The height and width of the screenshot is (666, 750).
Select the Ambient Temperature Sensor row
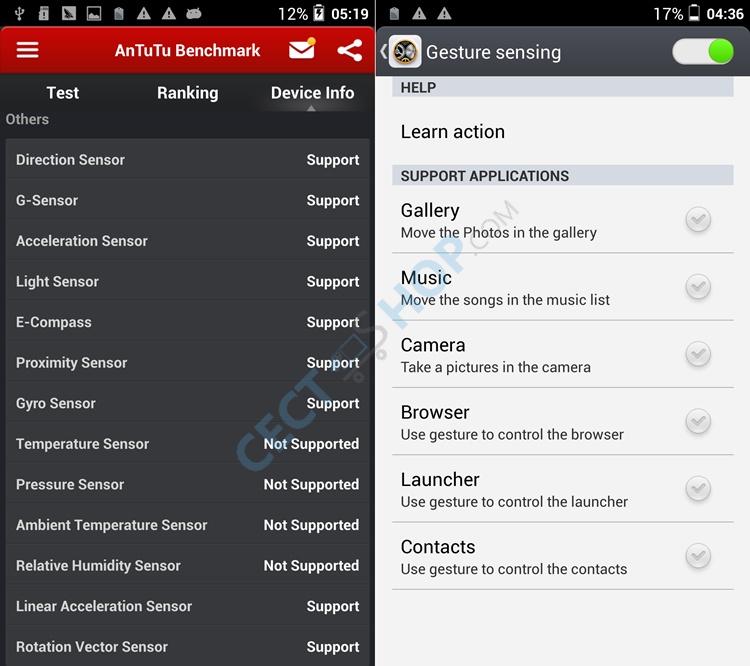(x=188, y=525)
